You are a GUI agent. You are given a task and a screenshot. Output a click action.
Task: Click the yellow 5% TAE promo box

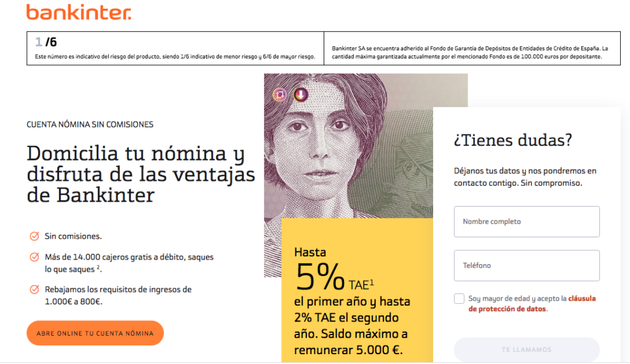pyautogui.click(x=357, y=290)
